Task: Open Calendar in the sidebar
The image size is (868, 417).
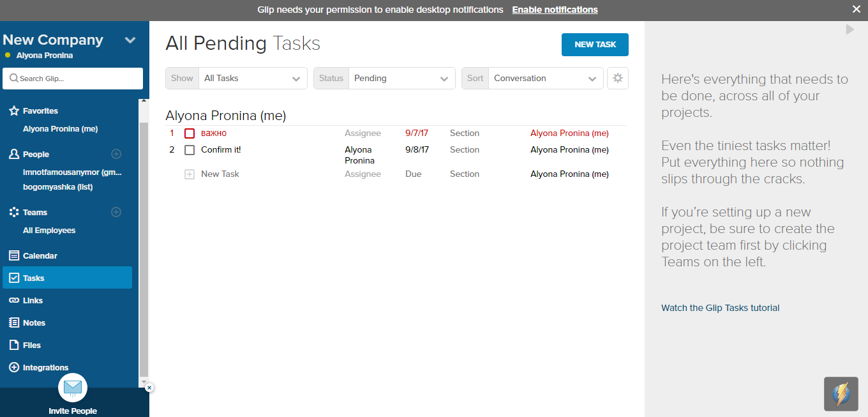Action: (40, 256)
